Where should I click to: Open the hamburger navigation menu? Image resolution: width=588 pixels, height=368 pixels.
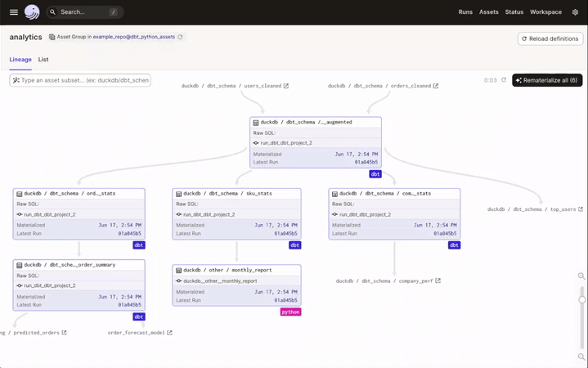tap(14, 12)
